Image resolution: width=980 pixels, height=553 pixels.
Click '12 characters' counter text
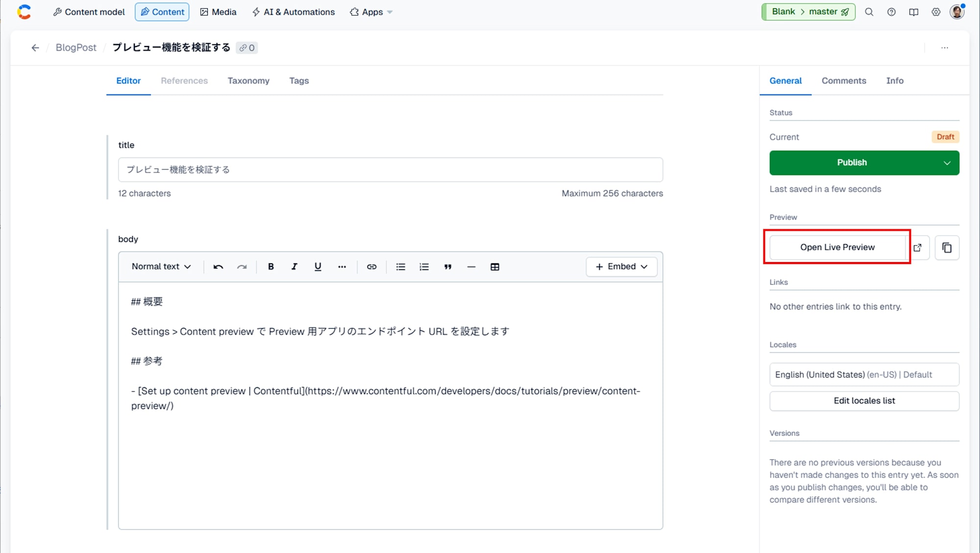(144, 193)
